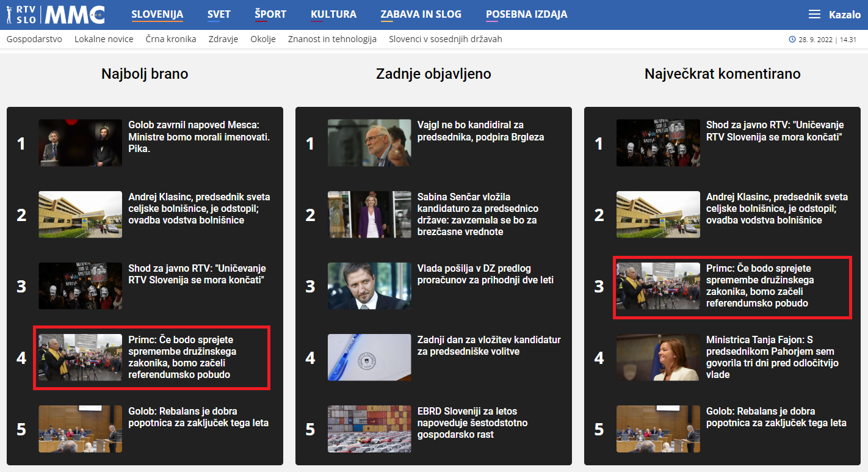Select the Kultura menu item
The image size is (868, 472).
click(333, 14)
